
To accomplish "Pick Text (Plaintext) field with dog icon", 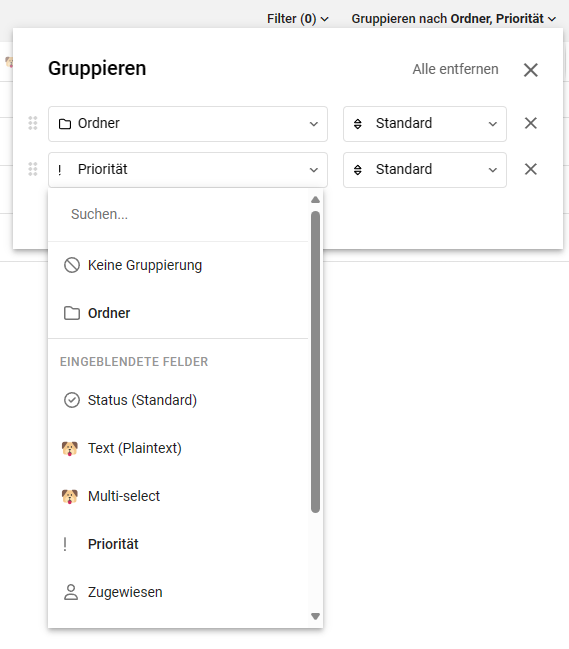I will [x=178, y=448].
